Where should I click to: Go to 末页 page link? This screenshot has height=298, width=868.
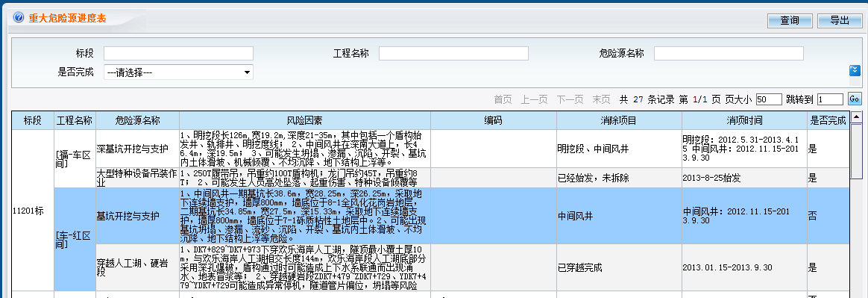tap(601, 99)
